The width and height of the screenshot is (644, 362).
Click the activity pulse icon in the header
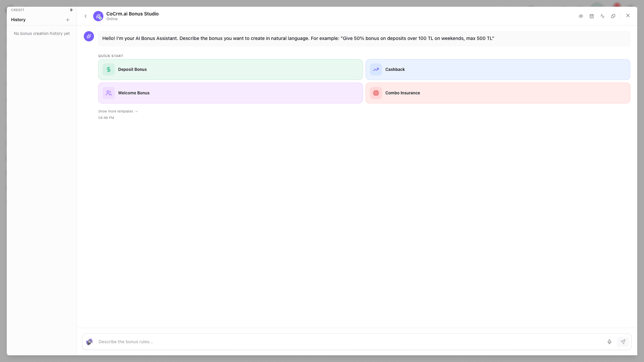pyautogui.click(x=602, y=16)
